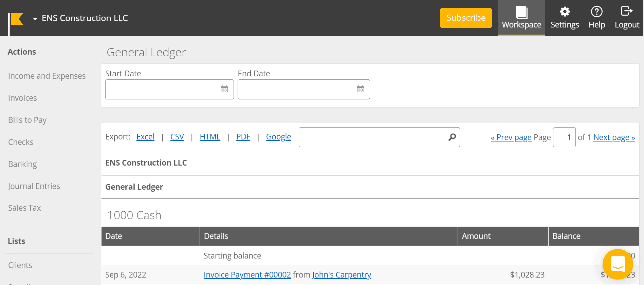Export the ledger as CSV
This screenshot has height=285, width=644.
click(x=177, y=137)
